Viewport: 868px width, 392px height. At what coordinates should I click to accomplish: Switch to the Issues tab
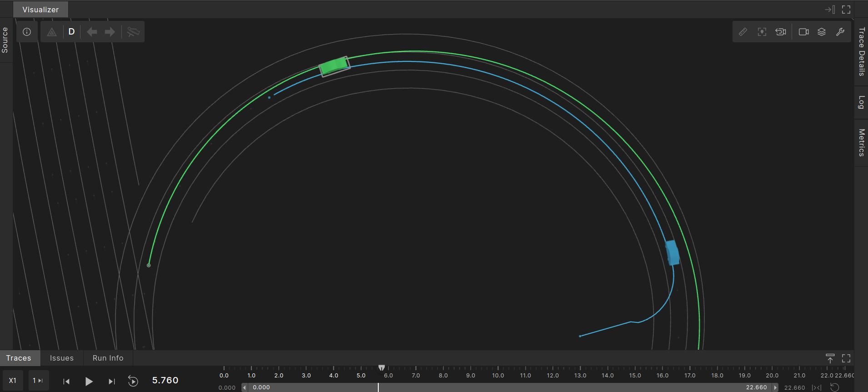click(62, 358)
